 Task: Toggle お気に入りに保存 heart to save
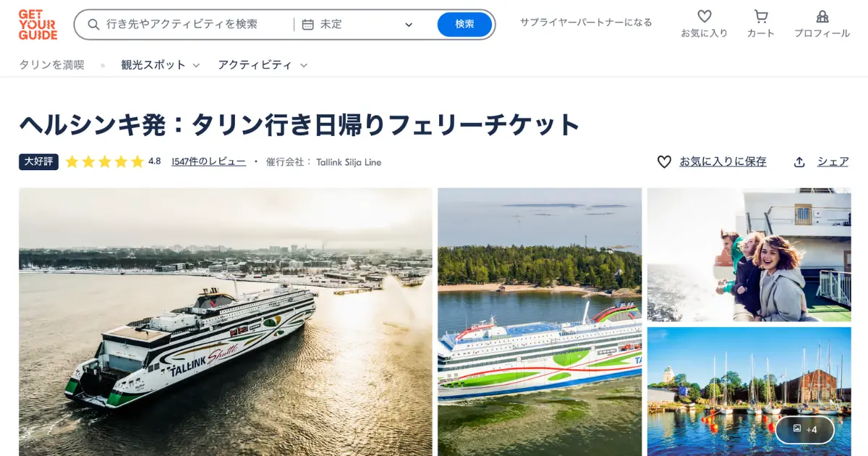click(x=664, y=162)
